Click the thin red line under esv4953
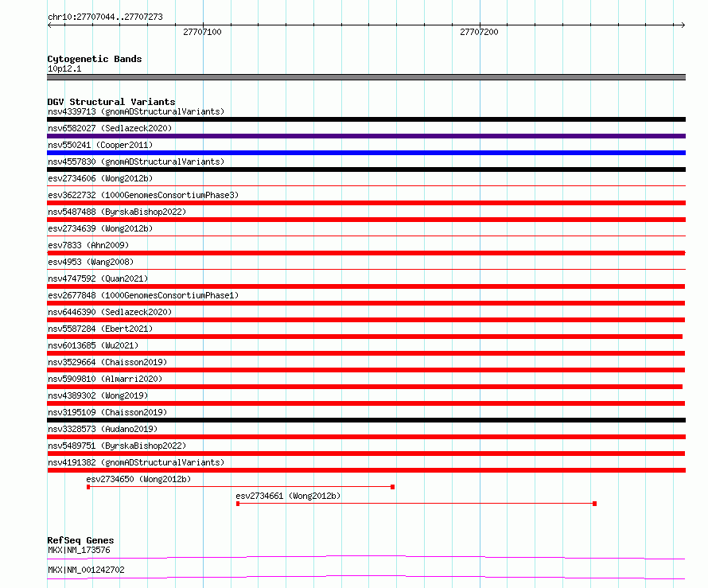Screen dimensions: 708x588 point(366,270)
